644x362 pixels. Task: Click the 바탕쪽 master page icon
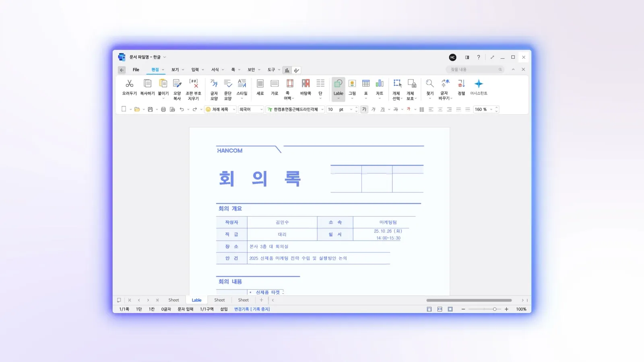click(x=305, y=83)
